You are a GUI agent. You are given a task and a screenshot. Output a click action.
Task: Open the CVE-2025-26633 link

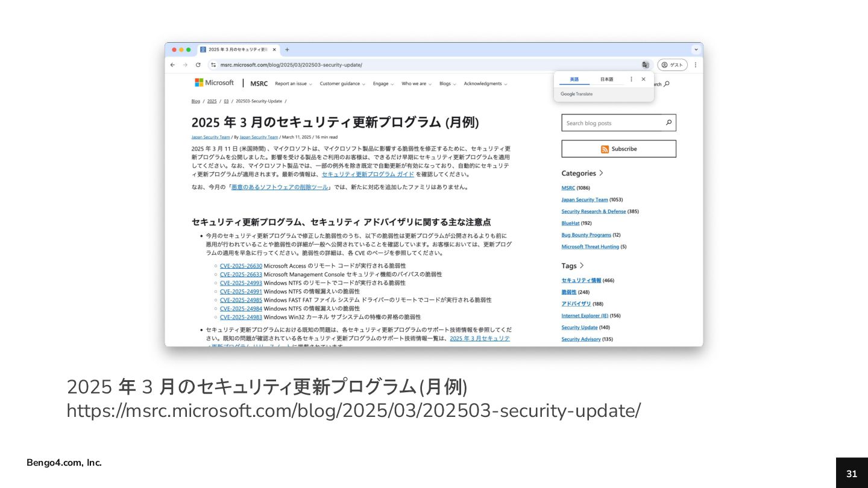point(241,274)
